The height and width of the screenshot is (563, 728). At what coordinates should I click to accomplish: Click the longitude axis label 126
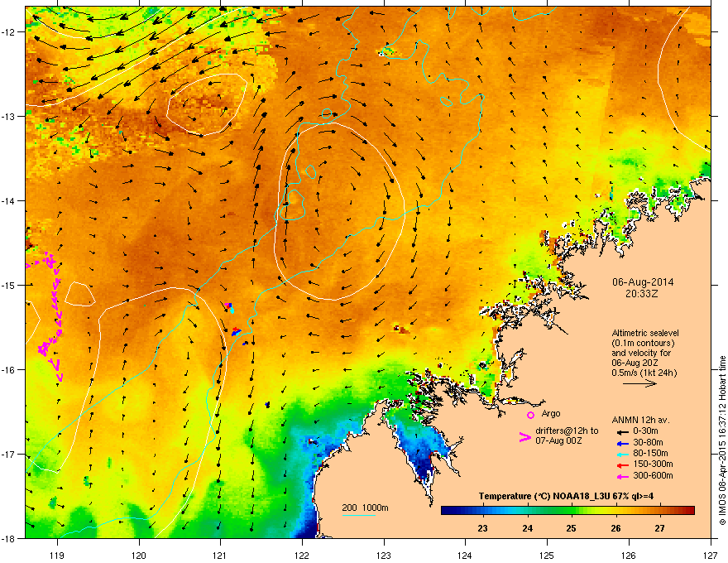(x=629, y=555)
